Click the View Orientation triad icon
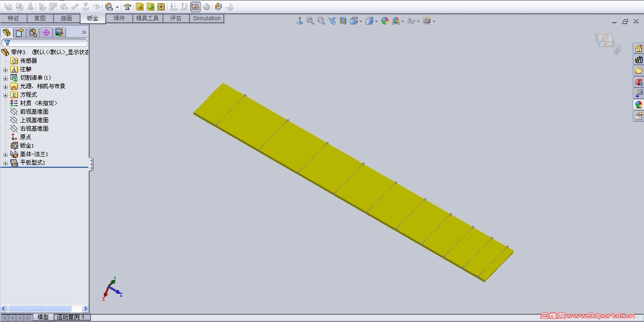 pyautogui.click(x=299, y=21)
